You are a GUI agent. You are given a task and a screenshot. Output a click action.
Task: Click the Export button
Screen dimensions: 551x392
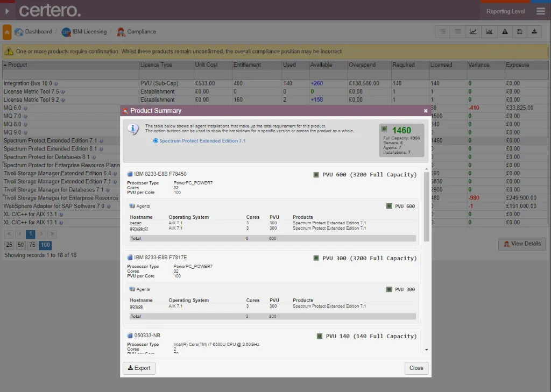point(139,368)
